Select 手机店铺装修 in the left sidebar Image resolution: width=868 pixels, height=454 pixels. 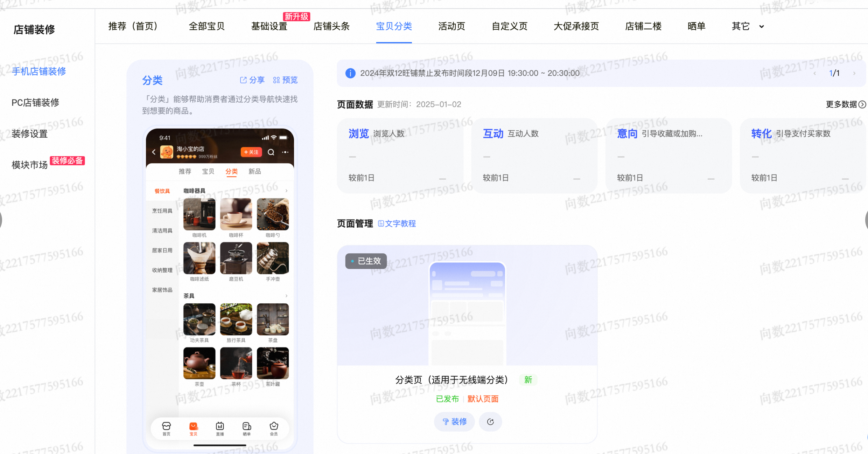[x=39, y=71]
